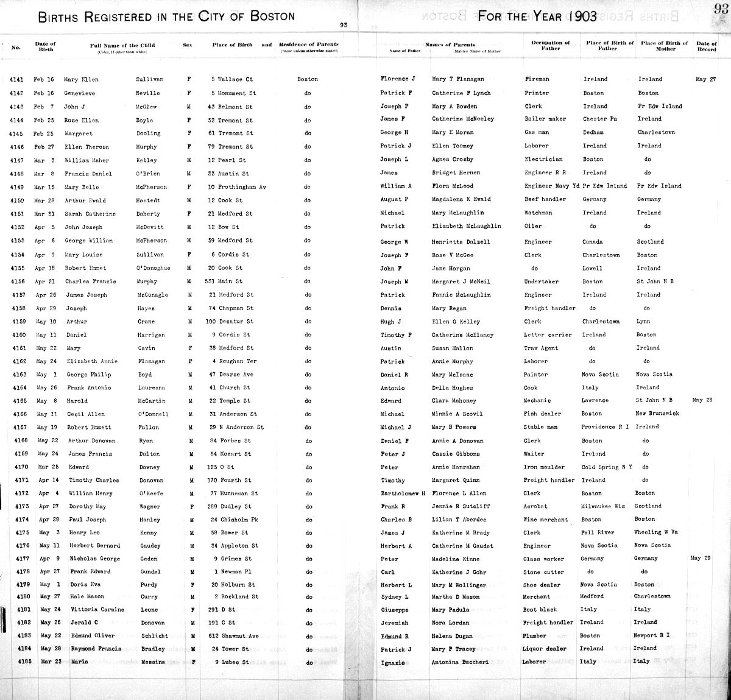This screenshot has height=700, width=731.
Task: Click birthplace 'Wheeling W Va'
Action: click(657, 533)
